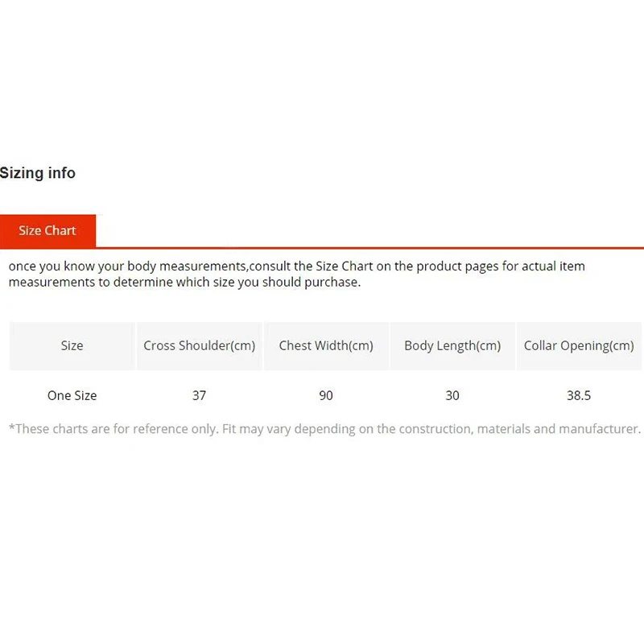
Task: Click the One Size row label
Action: coord(72,395)
